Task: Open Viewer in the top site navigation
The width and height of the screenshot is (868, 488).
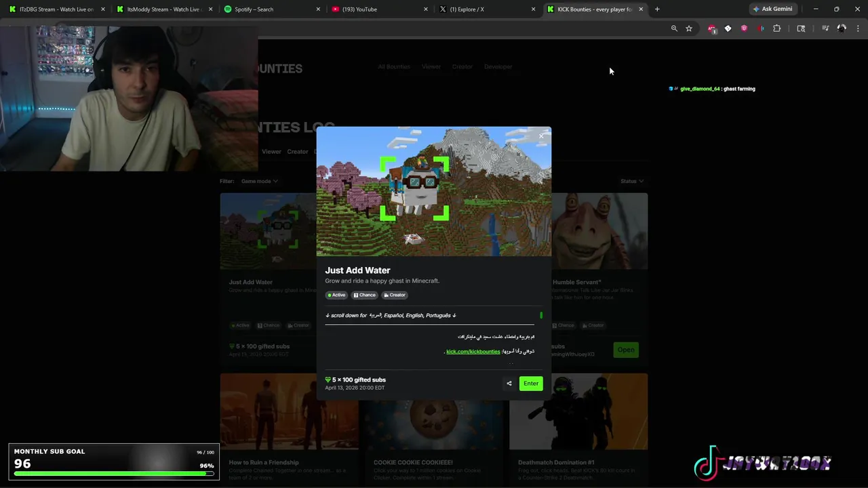Action: coord(431,66)
